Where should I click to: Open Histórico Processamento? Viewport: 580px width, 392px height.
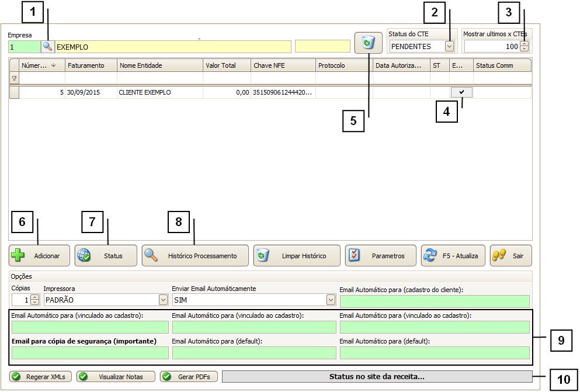tap(195, 256)
